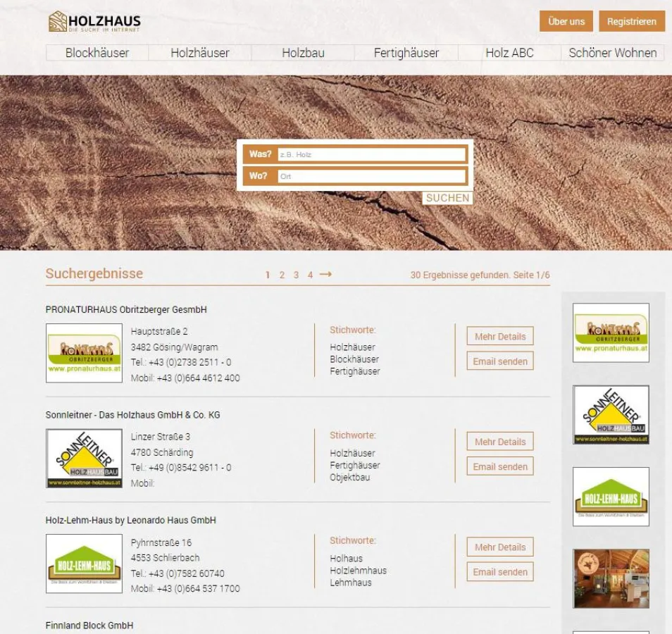This screenshot has height=634, width=672.
Task: Open the Holz-Lehm-Haus logo in third result
Action: point(84,564)
